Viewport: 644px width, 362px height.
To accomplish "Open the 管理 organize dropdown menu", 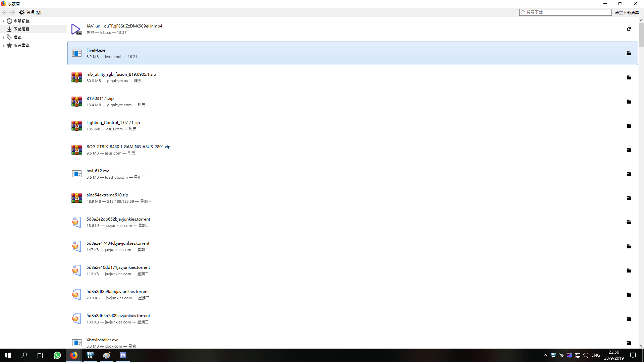I will 32,12.
